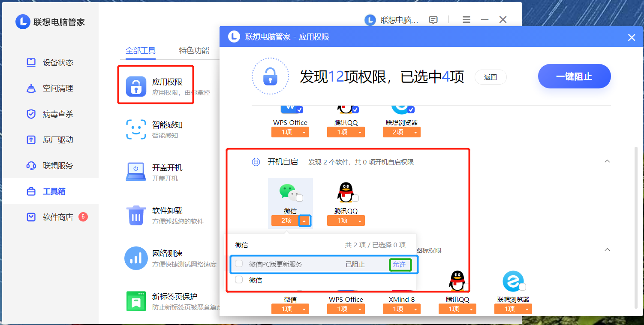Open the 应用权限 lock tool icon
This screenshot has height=325, width=644.
(136, 86)
